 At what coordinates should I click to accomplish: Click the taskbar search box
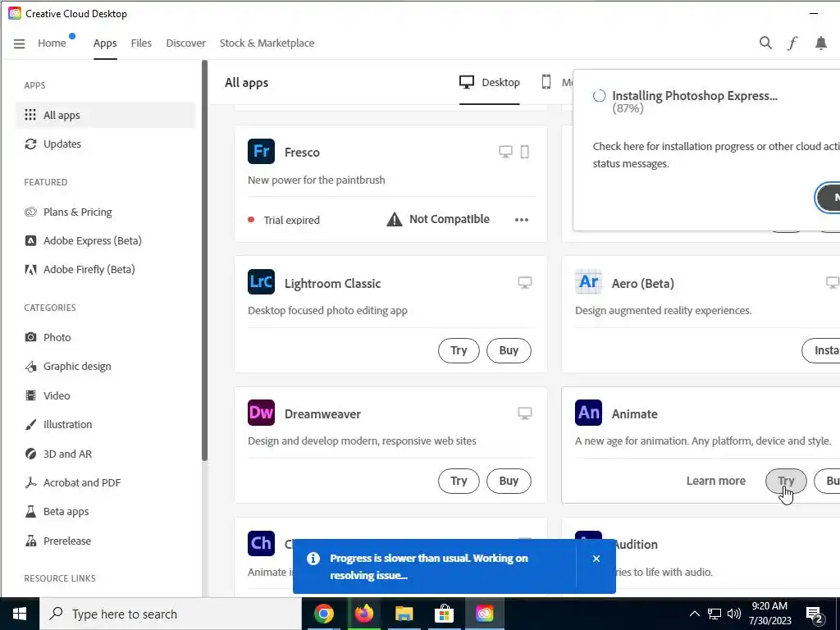point(171,614)
